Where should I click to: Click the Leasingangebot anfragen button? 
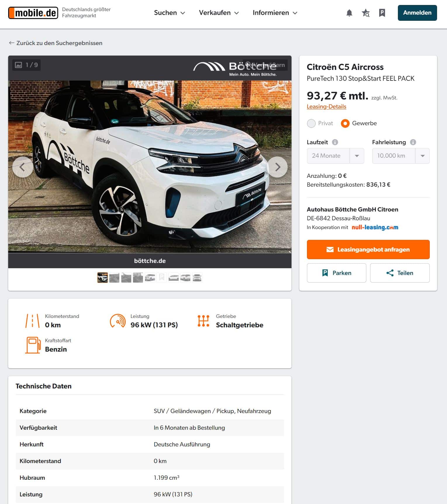point(368,250)
